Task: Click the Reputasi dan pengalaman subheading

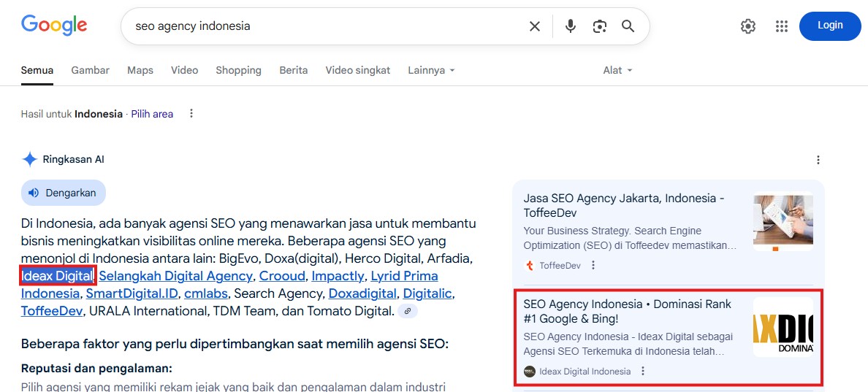Action: pos(97,369)
